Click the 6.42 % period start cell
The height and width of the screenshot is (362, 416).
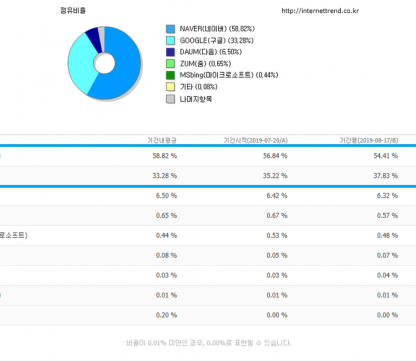click(x=277, y=196)
